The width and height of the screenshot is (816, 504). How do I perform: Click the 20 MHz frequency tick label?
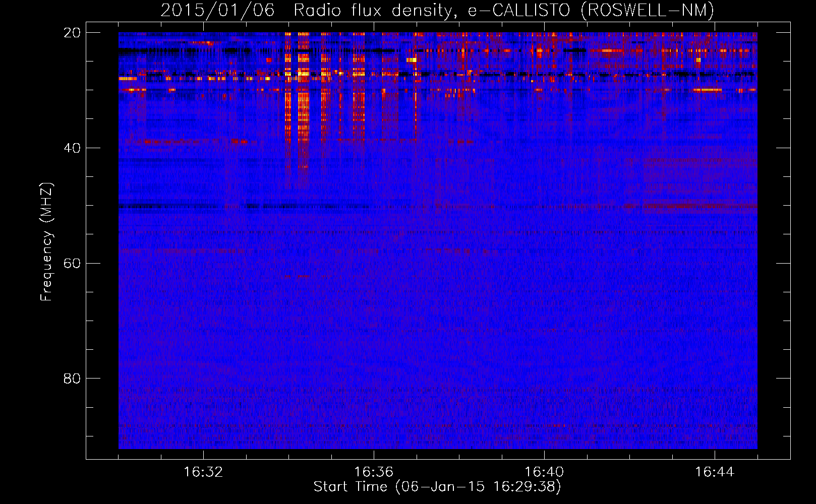[x=72, y=33]
